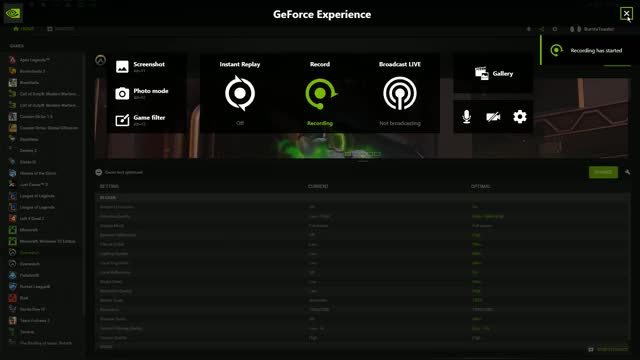Screen dimensions: 640x360
Task: Open overlay settings gear icon
Action: coord(520,117)
